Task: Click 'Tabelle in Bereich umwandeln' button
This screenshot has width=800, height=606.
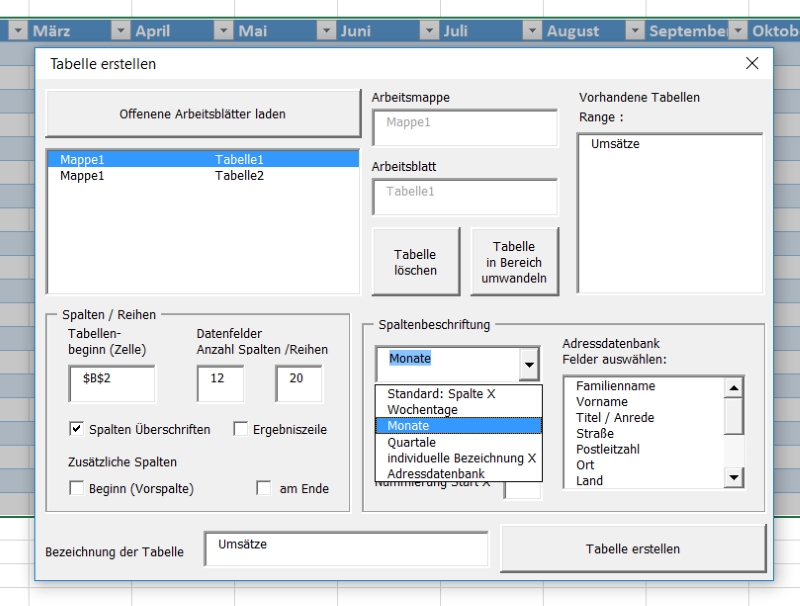Action: pyautogui.click(x=514, y=262)
